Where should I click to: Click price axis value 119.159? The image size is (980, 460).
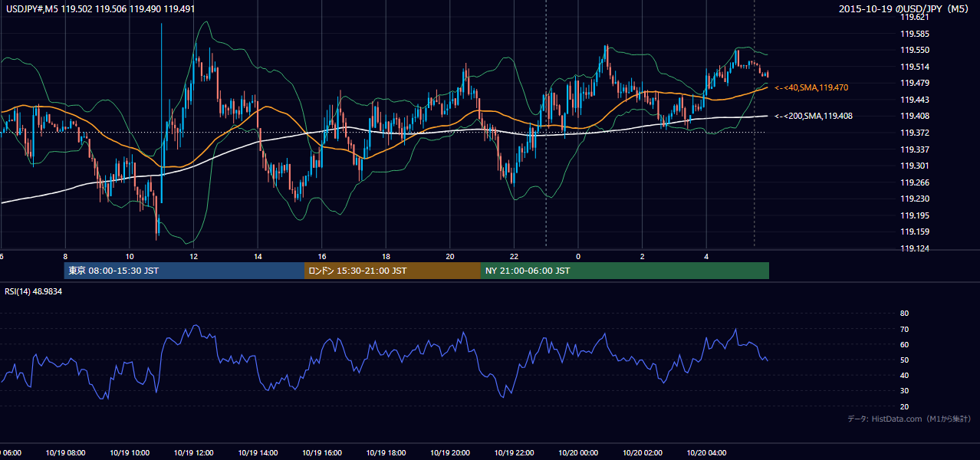(x=916, y=232)
